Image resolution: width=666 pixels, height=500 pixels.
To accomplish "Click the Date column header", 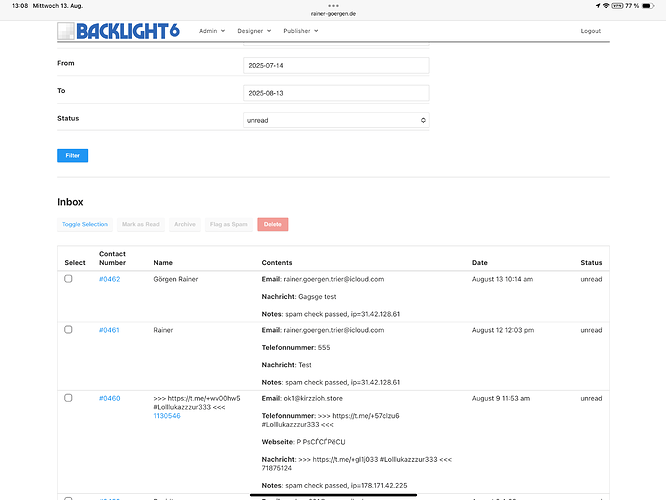I will tap(480, 263).
